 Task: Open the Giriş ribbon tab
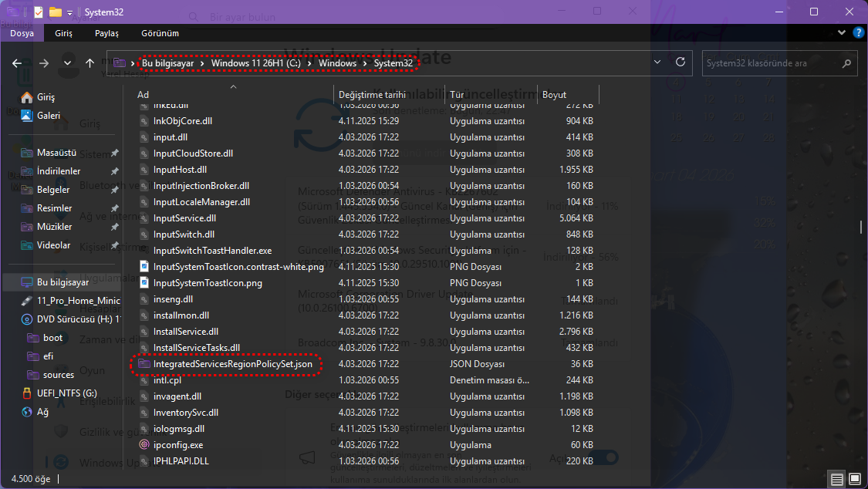(64, 33)
